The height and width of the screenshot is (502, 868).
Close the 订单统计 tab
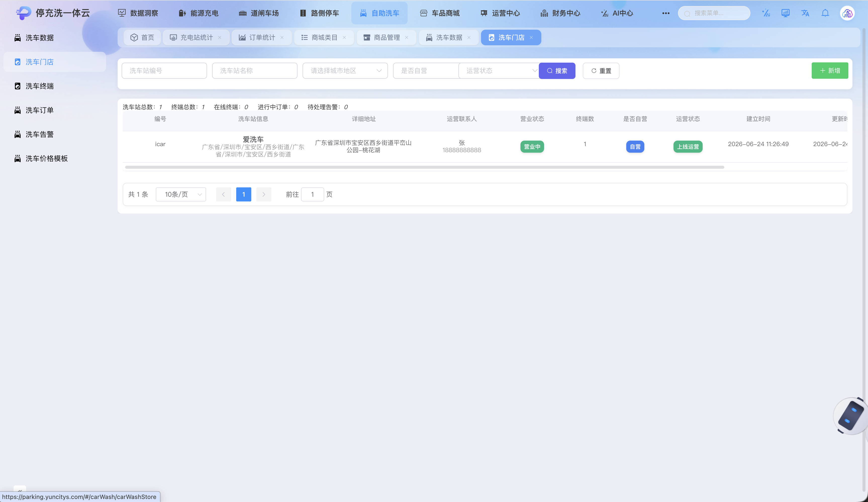point(282,37)
